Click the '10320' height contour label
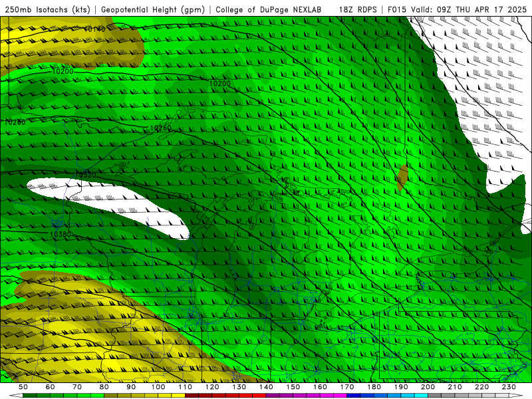This screenshot has height=399, width=532. [86, 175]
